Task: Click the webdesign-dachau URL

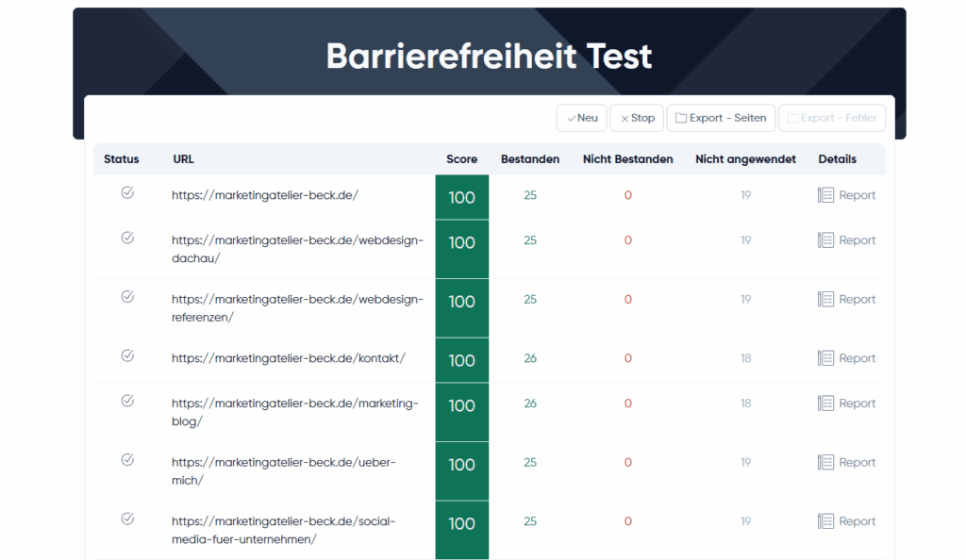Action: click(x=297, y=249)
